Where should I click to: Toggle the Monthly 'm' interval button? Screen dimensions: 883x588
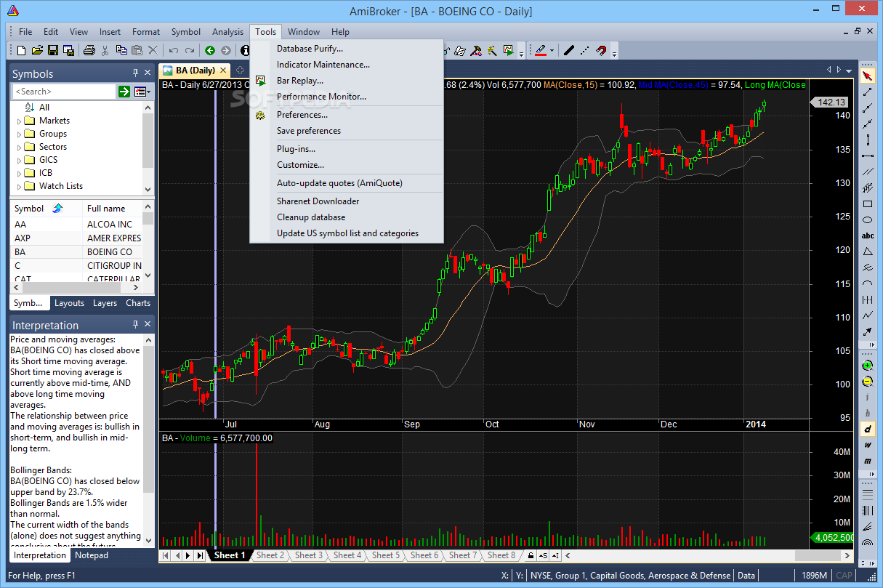point(867,461)
